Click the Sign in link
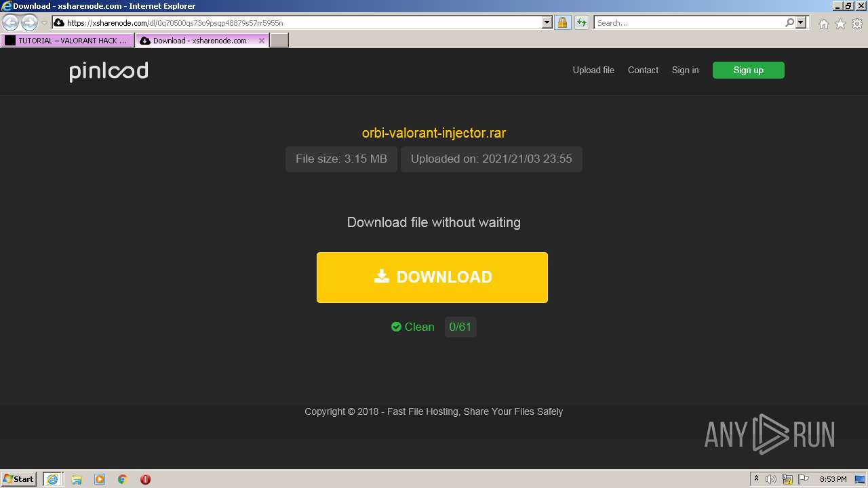Viewport: 868px width, 488px height. pyautogui.click(x=685, y=70)
